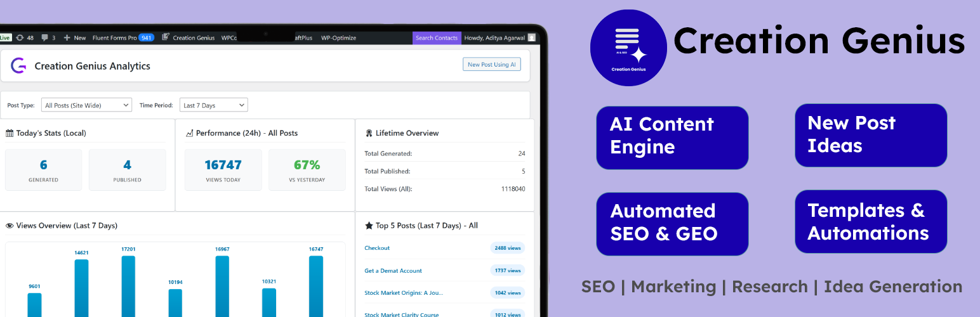Viewport: 980px width, 317px height.
Task: Click the 2488 views badge
Action: 508,248
